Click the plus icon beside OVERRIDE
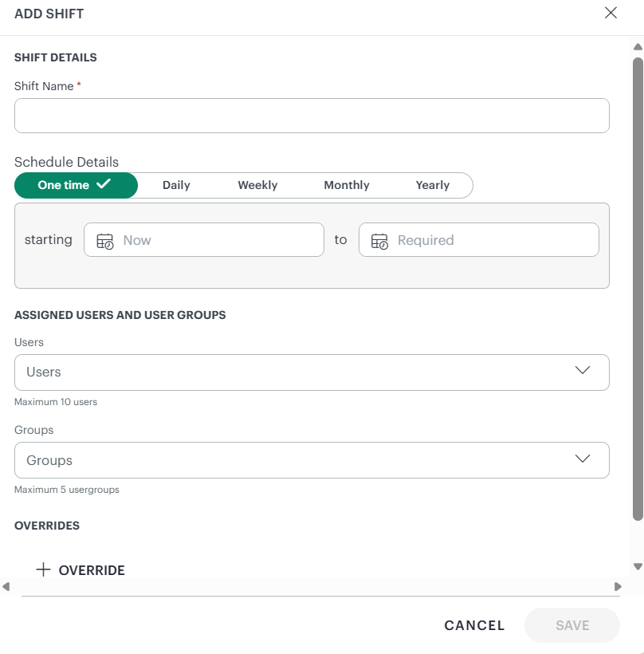644x654 pixels. point(44,569)
